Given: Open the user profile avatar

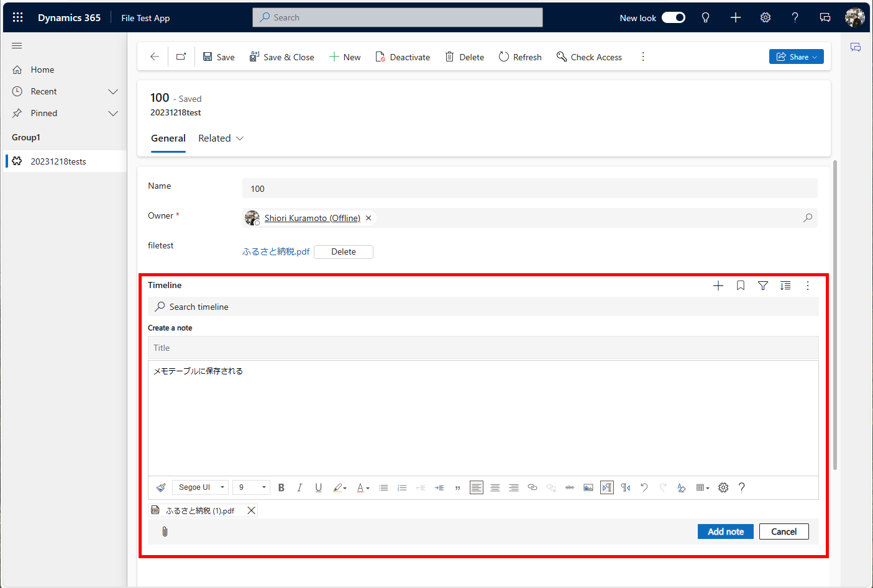Looking at the screenshot, I should tap(855, 17).
